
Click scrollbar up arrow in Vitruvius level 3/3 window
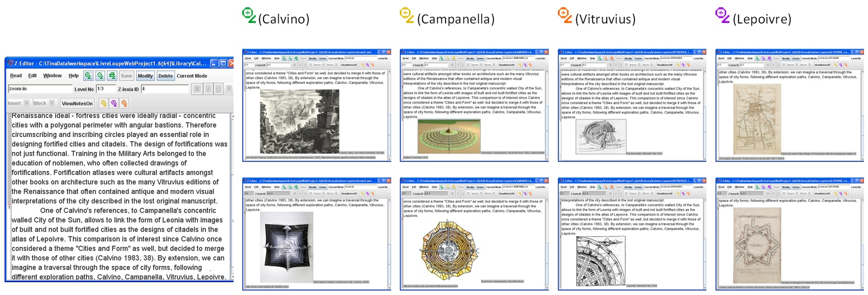(x=705, y=200)
